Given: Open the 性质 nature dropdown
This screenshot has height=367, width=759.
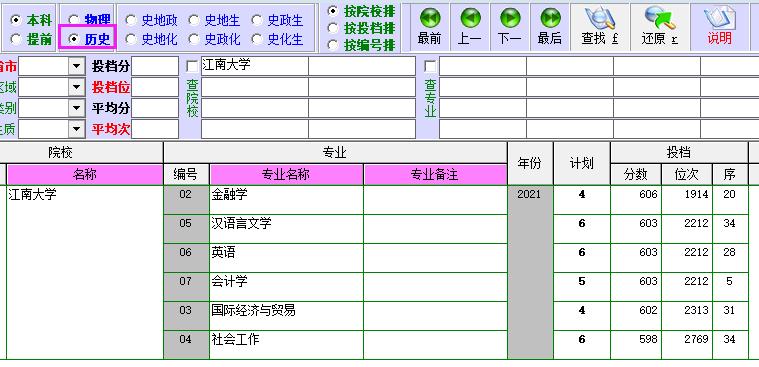Looking at the screenshot, I should point(76,129).
